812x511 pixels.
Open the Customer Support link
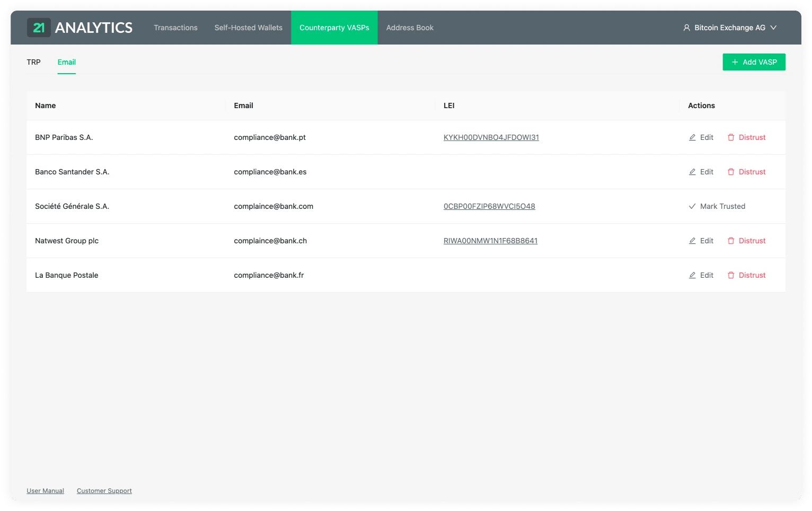[104, 491]
